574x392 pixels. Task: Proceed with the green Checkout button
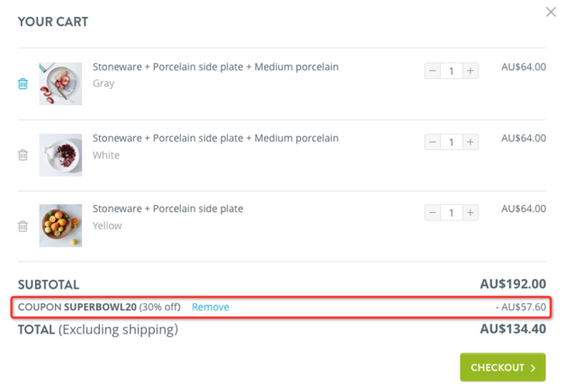point(503,367)
